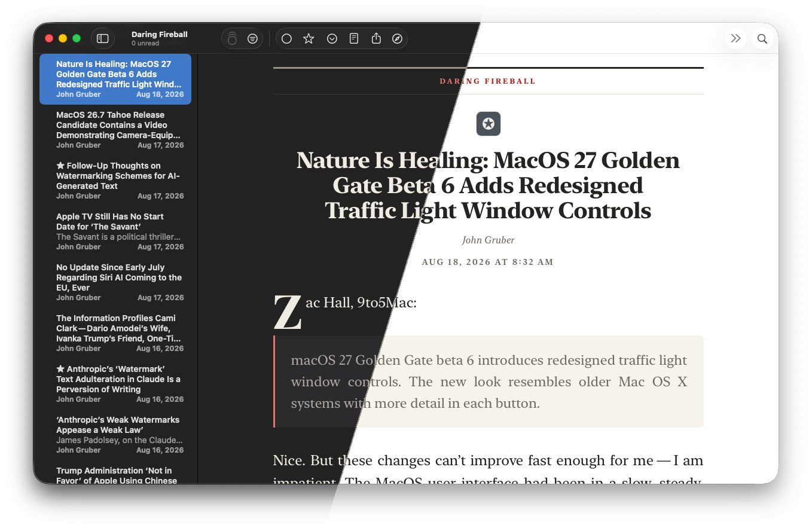The height and width of the screenshot is (528, 812).
Task: Click the '0 unread' count label
Action: 145,44
